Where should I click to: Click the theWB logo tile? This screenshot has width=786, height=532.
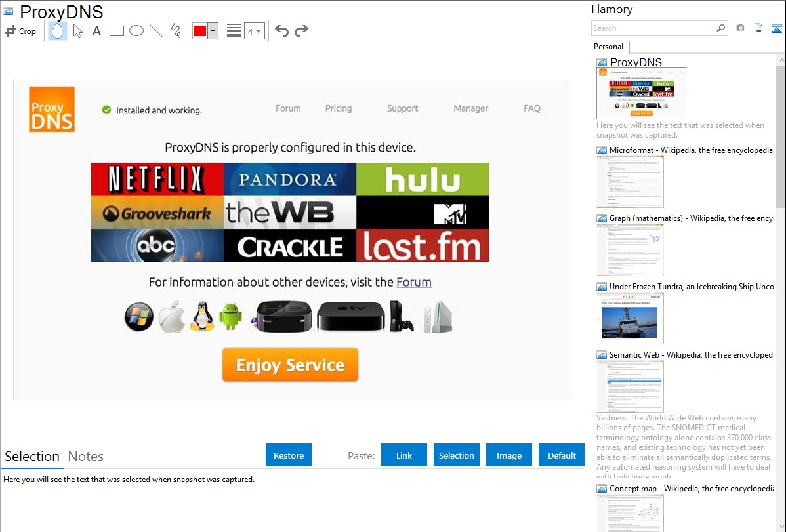[290, 213]
